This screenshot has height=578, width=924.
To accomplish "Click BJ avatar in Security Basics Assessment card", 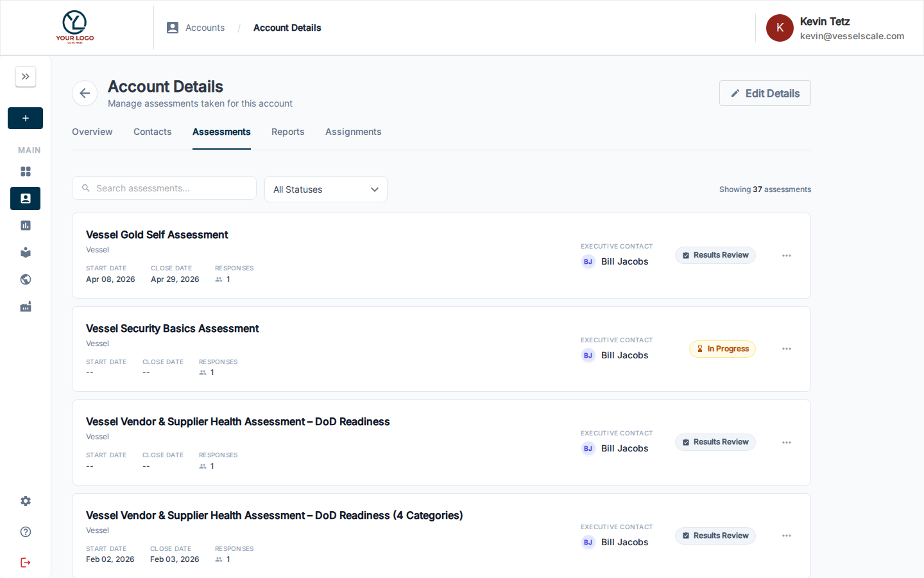I will click(x=588, y=355).
